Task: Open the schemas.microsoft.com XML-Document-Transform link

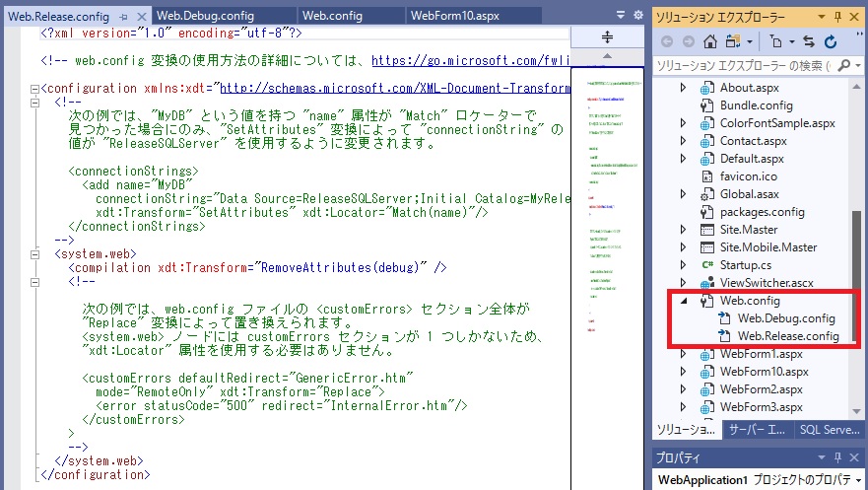Action: click(395, 88)
